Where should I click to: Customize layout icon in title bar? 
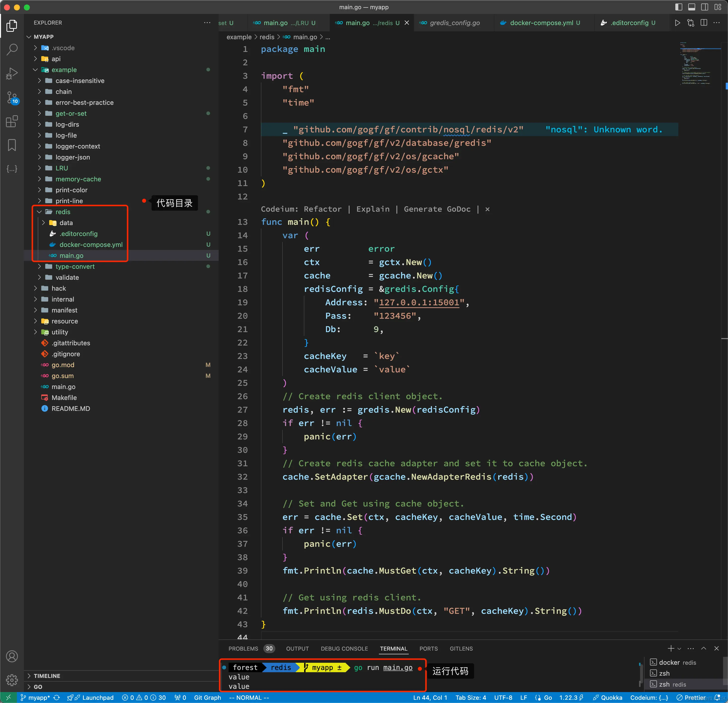click(718, 7)
